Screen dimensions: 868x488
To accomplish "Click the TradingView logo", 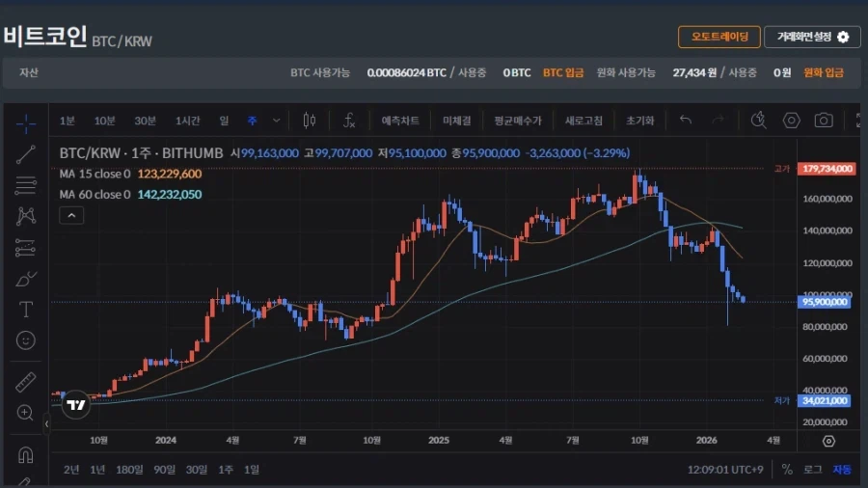I will coord(76,405).
